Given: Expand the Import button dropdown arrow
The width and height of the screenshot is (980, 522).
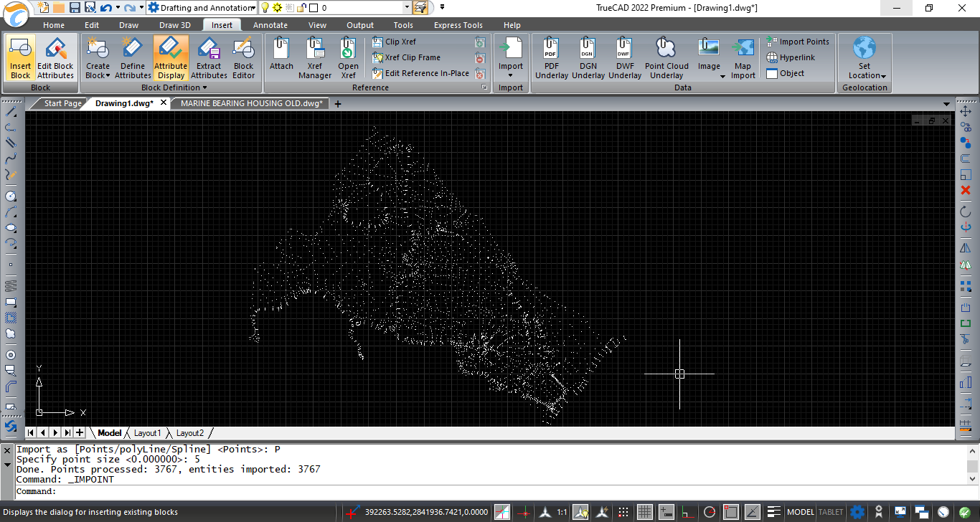Looking at the screenshot, I should (x=511, y=75).
